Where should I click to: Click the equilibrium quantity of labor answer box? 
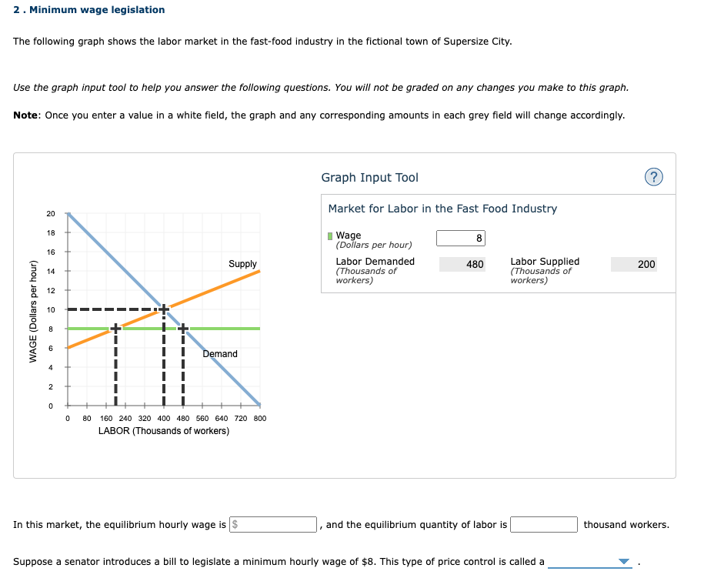[x=544, y=524]
